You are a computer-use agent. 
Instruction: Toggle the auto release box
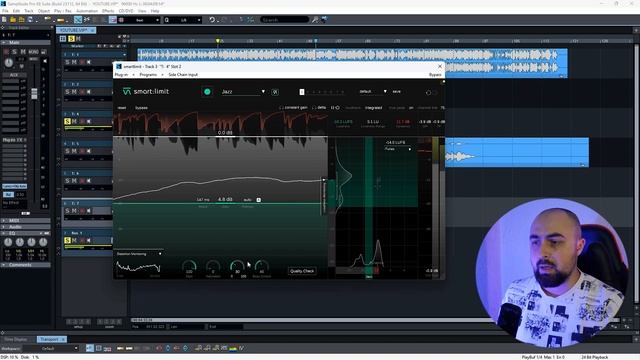258,200
